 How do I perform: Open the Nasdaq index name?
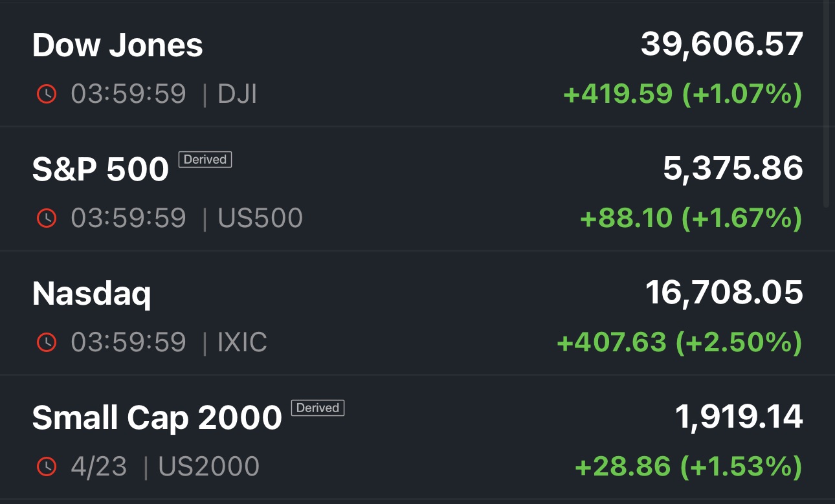pos(91,294)
